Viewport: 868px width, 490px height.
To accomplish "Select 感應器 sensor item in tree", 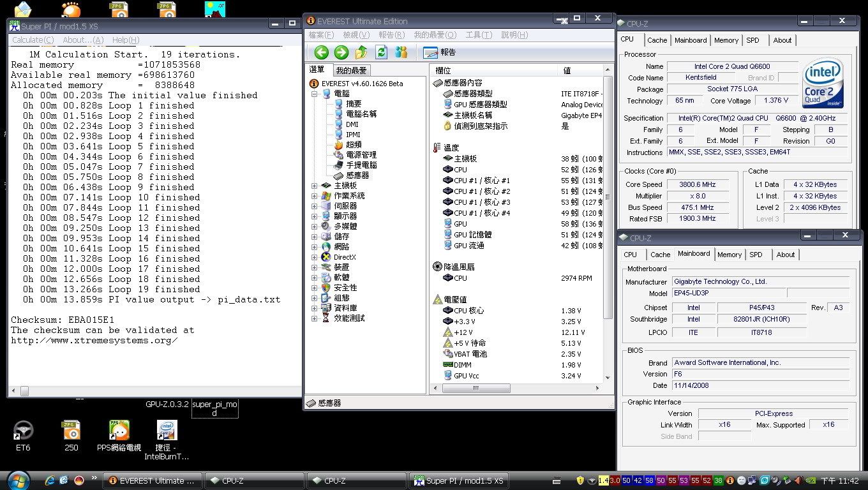I will pyautogui.click(x=357, y=175).
